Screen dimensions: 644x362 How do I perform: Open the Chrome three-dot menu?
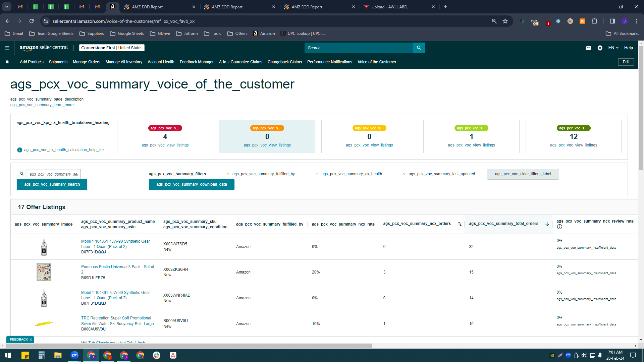[x=637, y=21]
